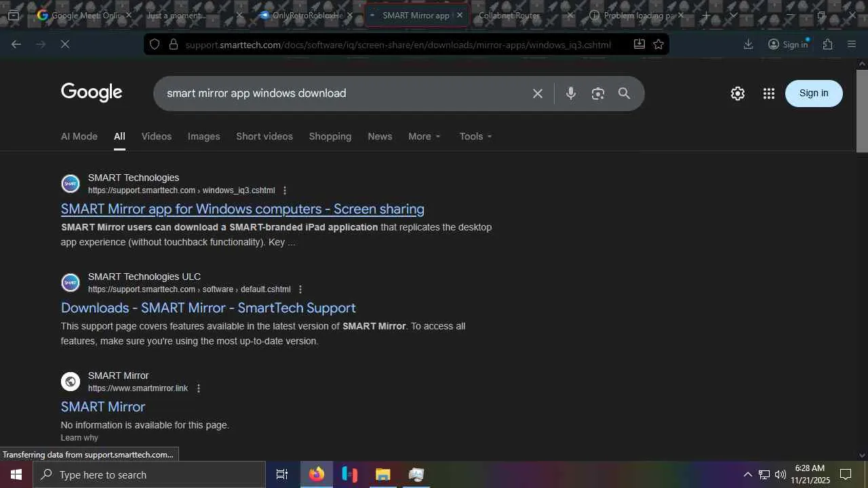
Task: Open the Windows notification center
Action: [846, 474]
